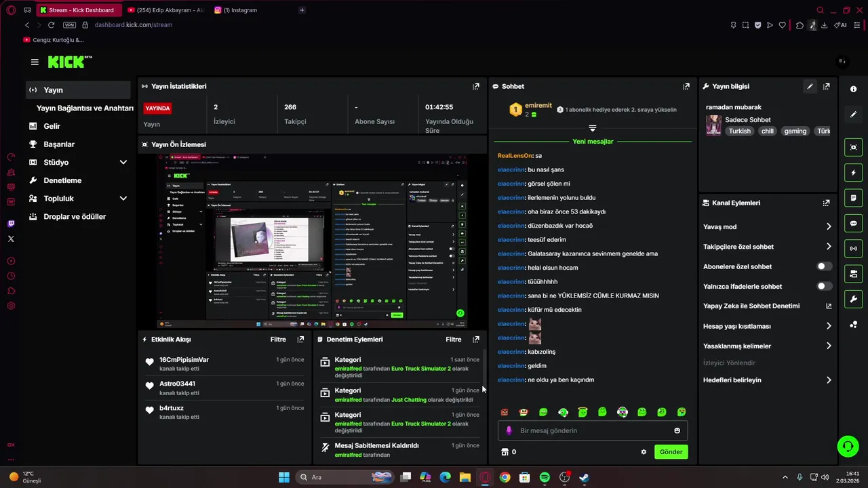Enable Abonelere özel sohbet toggle
The height and width of the screenshot is (488, 868).
(x=824, y=266)
